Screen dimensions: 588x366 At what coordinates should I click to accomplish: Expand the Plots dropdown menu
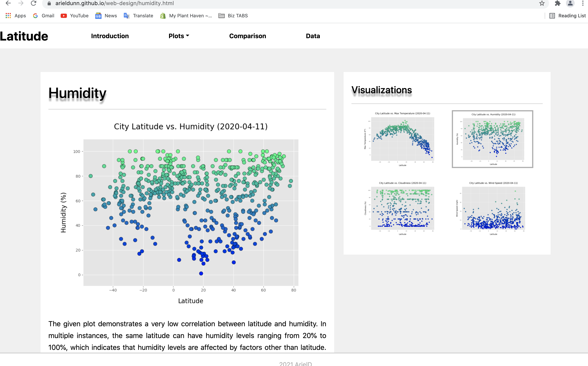click(x=179, y=36)
